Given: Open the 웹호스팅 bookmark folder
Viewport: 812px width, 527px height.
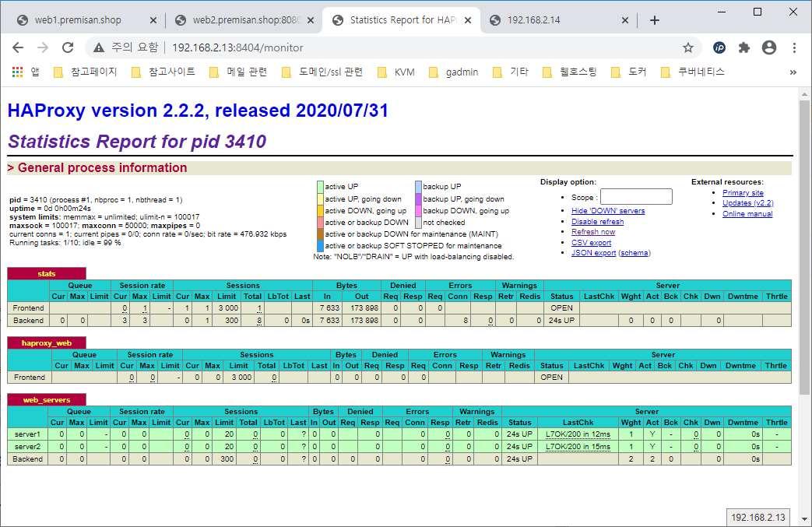Looking at the screenshot, I should (x=569, y=72).
